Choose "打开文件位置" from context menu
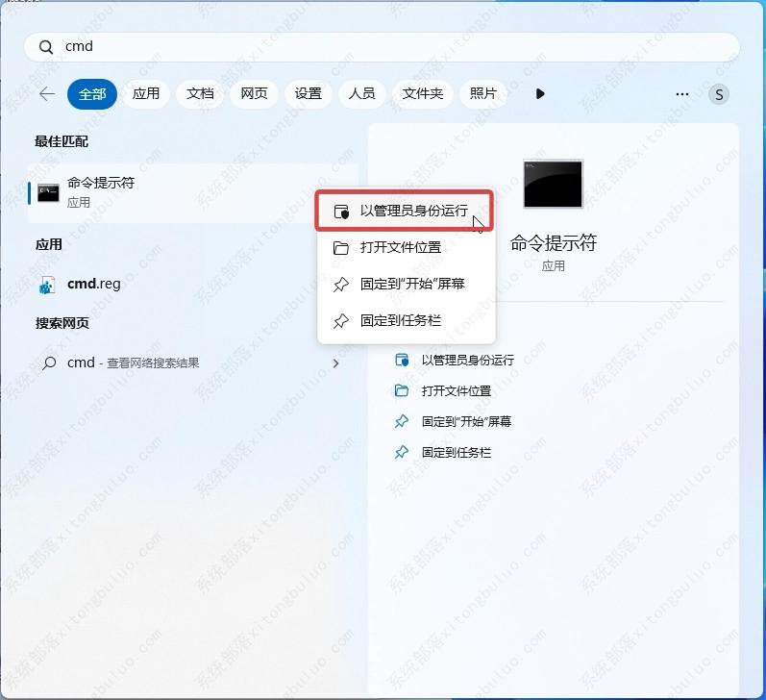Image resolution: width=766 pixels, height=700 pixels. click(x=400, y=247)
